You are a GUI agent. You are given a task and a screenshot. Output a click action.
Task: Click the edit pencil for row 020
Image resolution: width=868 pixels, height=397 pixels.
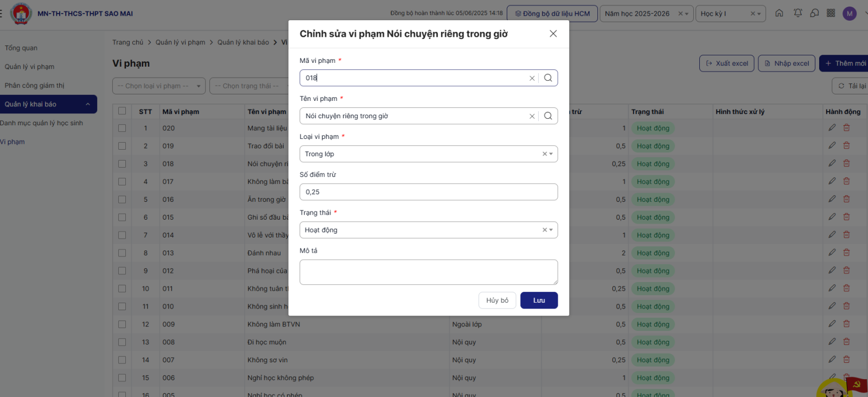(832, 128)
